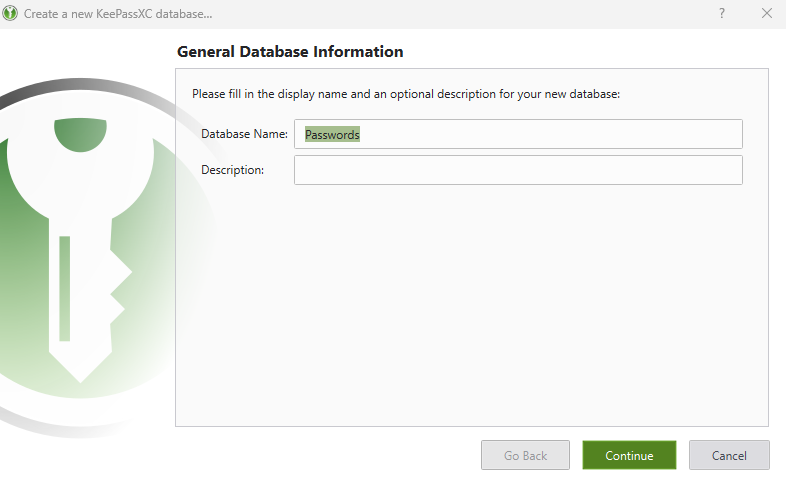Click the empty middle area of title bar
Viewport: 786px width, 482px height.
click(450, 14)
